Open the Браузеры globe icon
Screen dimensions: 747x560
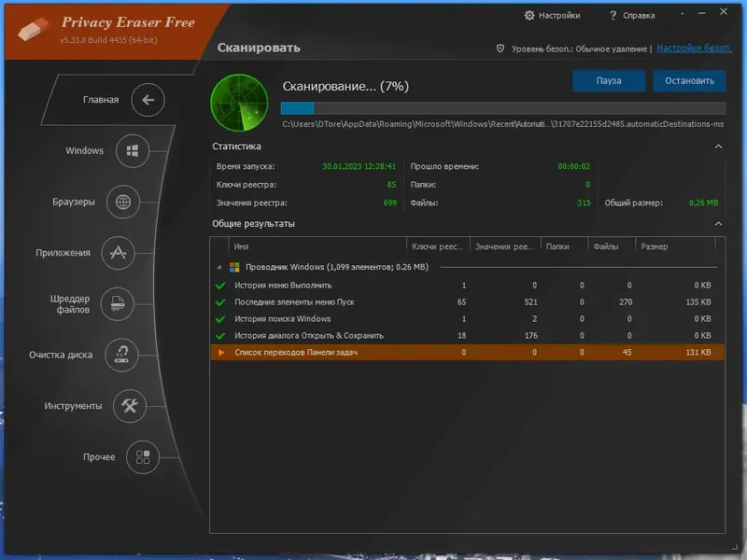point(123,202)
